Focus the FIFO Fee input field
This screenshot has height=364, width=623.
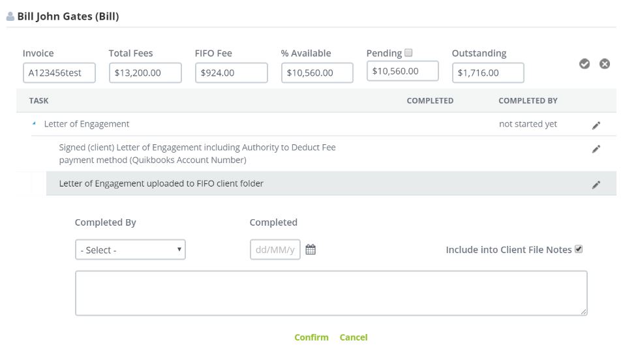pyautogui.click(x=231, y=73)
